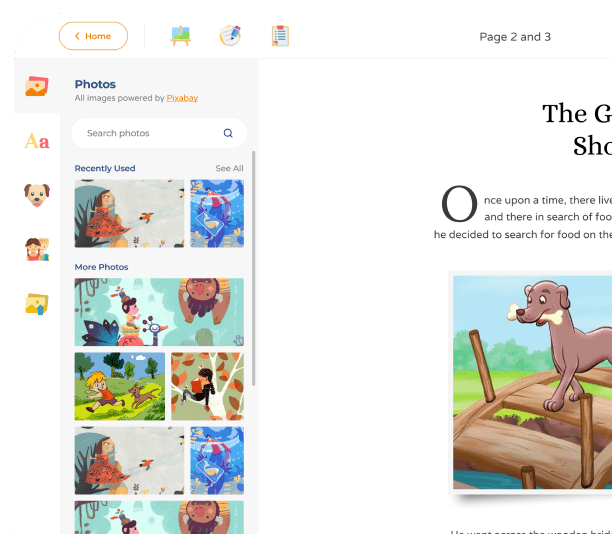Pick the girl reading among leaves photo

(x=208, y=386)
